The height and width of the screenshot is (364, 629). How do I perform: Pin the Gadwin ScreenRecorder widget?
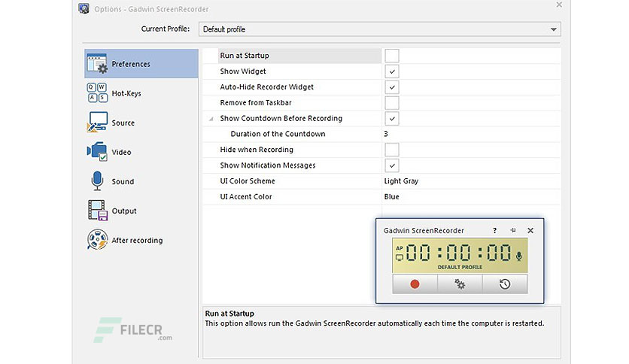(x=512, y=230)
